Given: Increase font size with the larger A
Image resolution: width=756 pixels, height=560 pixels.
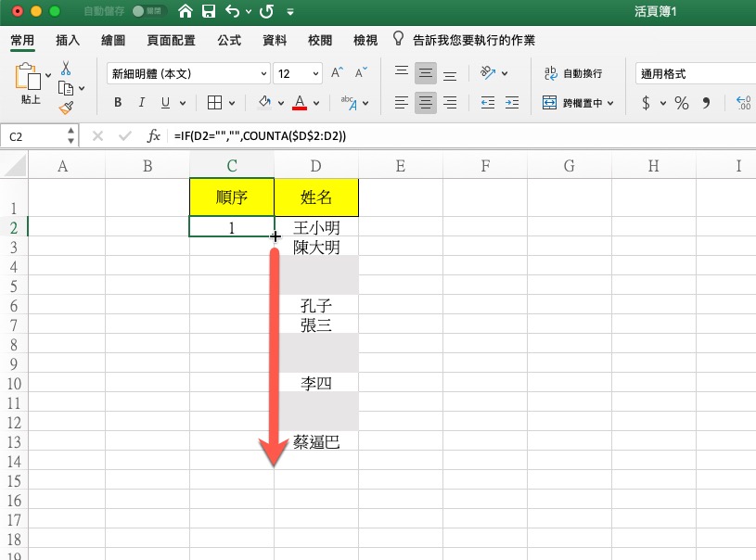Looking at the screenshot, I should pyautogui.click(x=337, y=72).
